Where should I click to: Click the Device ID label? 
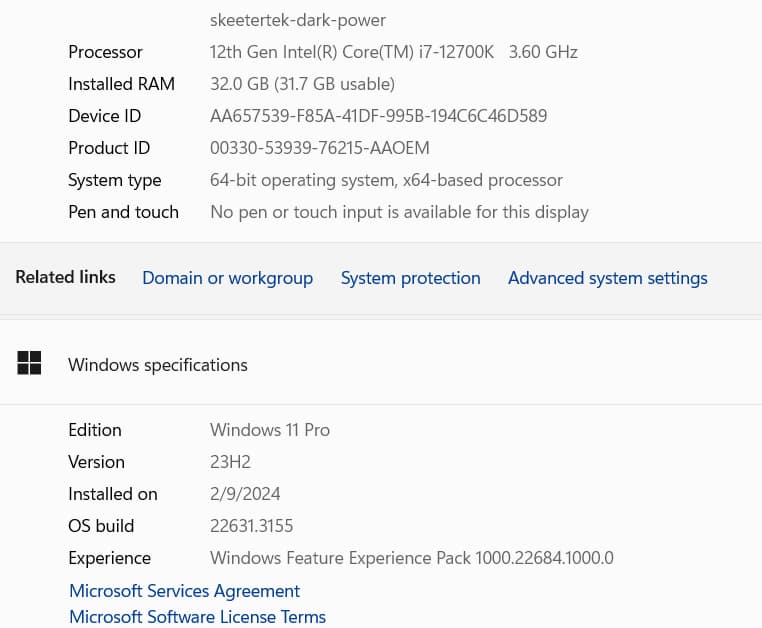[104, 116]
